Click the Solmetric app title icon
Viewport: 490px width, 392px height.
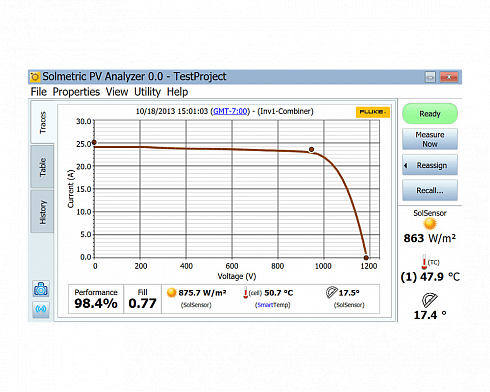pos(35,77)
